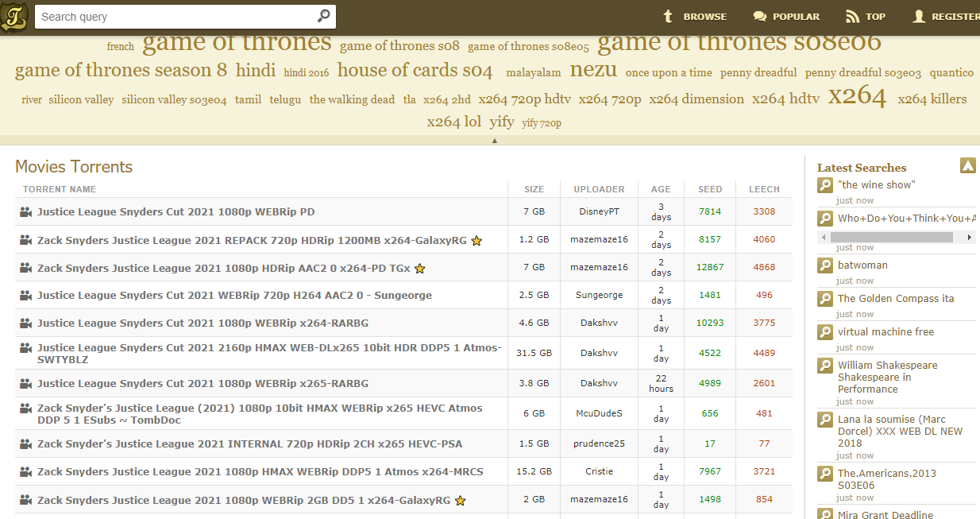The image size is (980, 519).
Task: Click video icon beside 1080p WEBRip PD torrent
Action: (26, 212)
